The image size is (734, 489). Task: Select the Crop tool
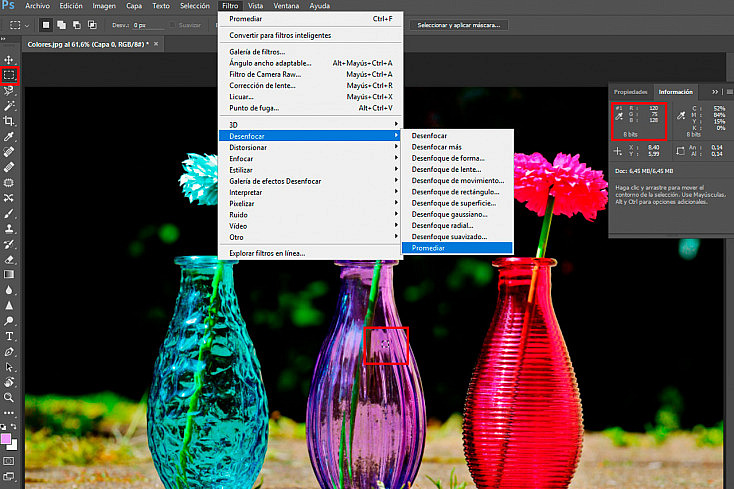tap(9, 121)
